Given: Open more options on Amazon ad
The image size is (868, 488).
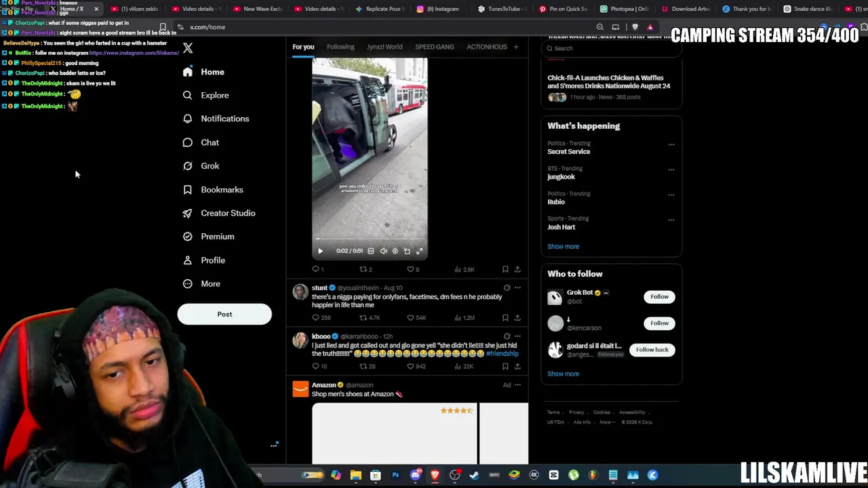Looking at the screenshot, I should [517, 385].
